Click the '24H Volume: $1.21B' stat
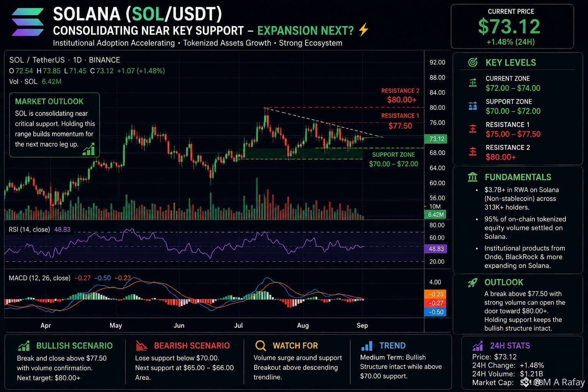588x392 pixels. 507,374
